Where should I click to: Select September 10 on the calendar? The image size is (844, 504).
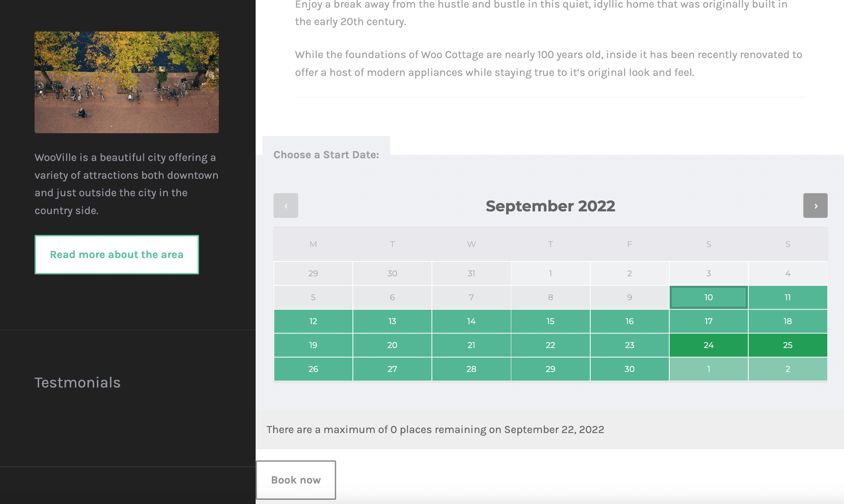point(708,297)
